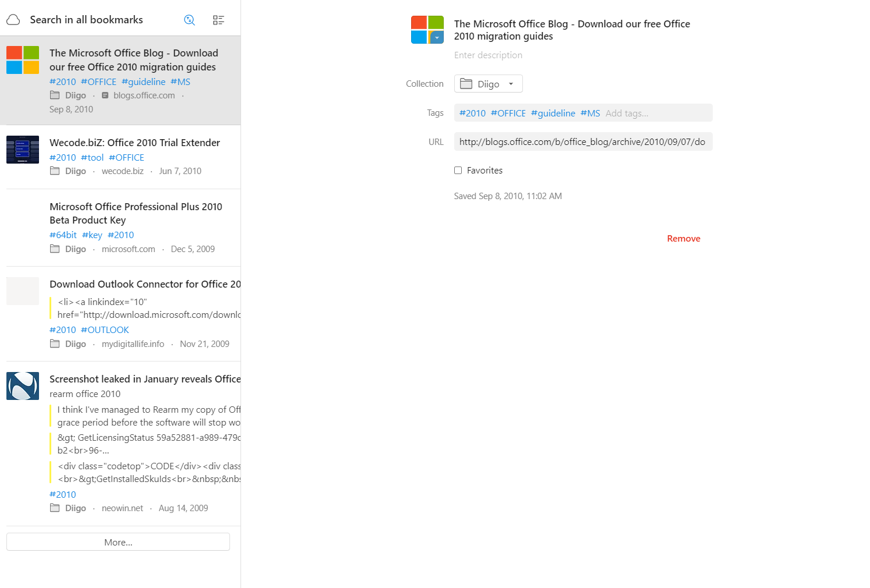Screen dimensions: 870x588
Task: Click Diigo collection name under first bookmark
Action: [76, 95]
